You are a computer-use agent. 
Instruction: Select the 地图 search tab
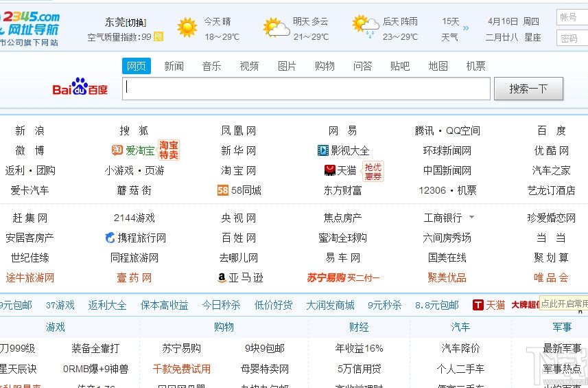pyautogui.click(x=438, y=66)
